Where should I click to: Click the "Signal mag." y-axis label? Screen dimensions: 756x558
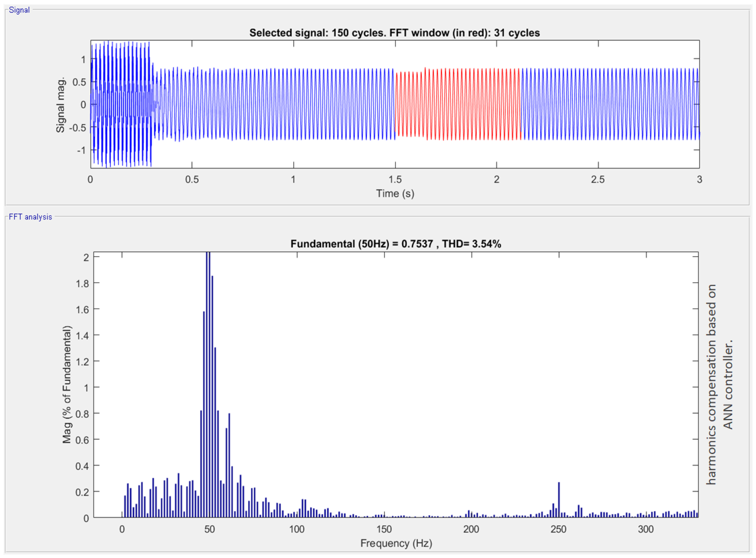tap(60, 105)
